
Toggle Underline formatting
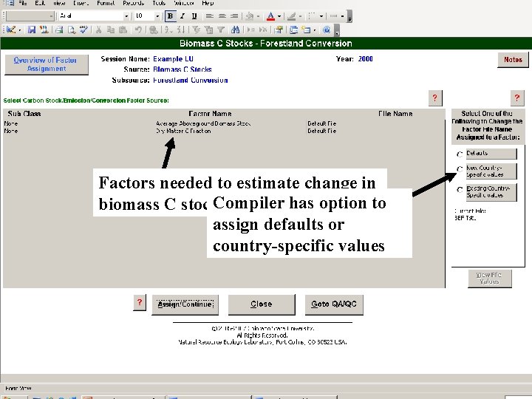click(x=194, y=16)
